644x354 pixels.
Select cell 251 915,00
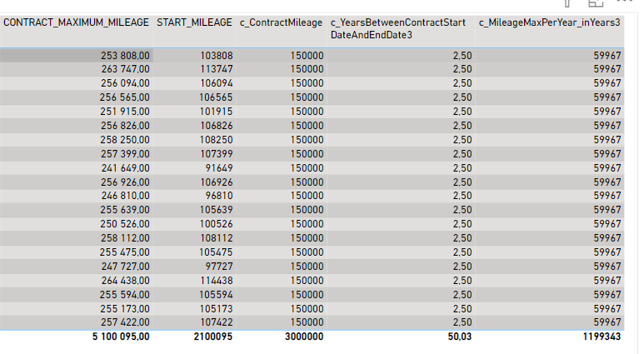[x=125, y=112]
